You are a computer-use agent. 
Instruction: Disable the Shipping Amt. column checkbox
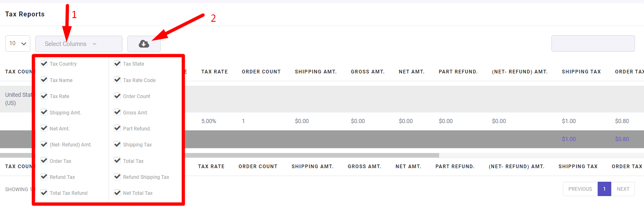[44, 112]
